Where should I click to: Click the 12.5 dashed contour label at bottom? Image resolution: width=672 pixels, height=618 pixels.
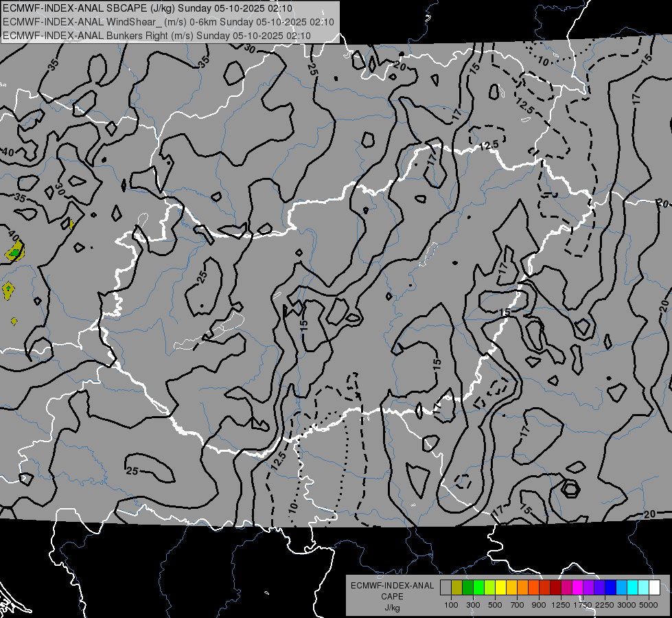click(x=278, y=461)
